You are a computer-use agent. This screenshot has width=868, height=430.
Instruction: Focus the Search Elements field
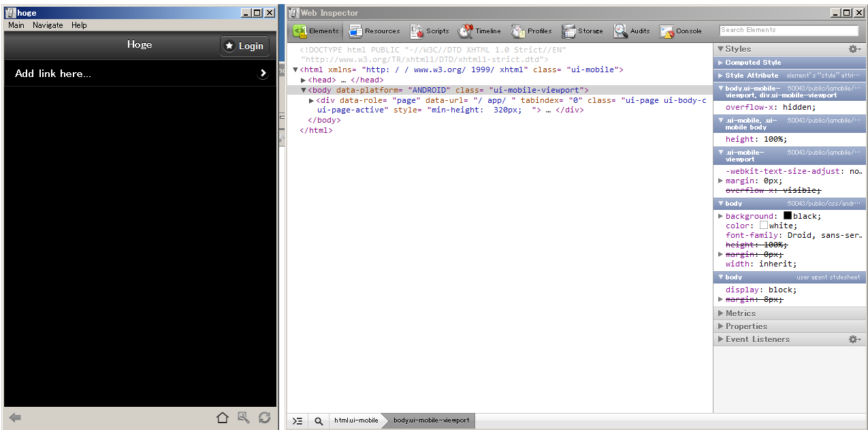789,31
